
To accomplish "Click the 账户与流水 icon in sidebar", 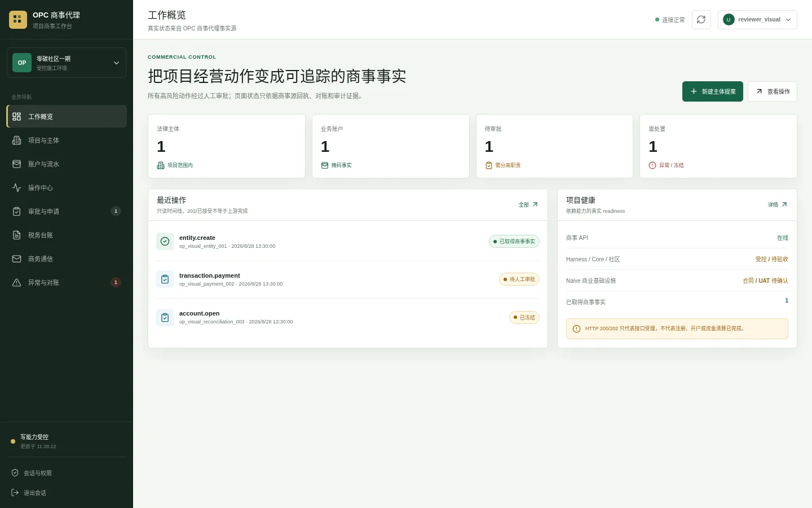I will [x=17, y=164].
